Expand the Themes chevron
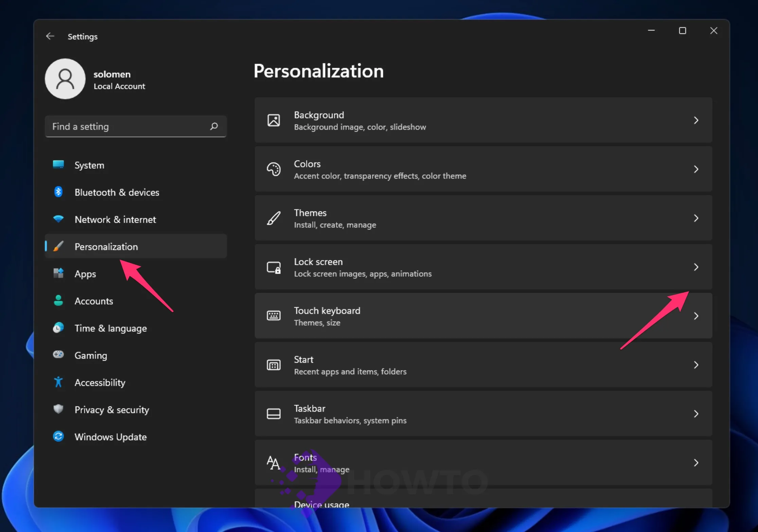 point(696,218)
